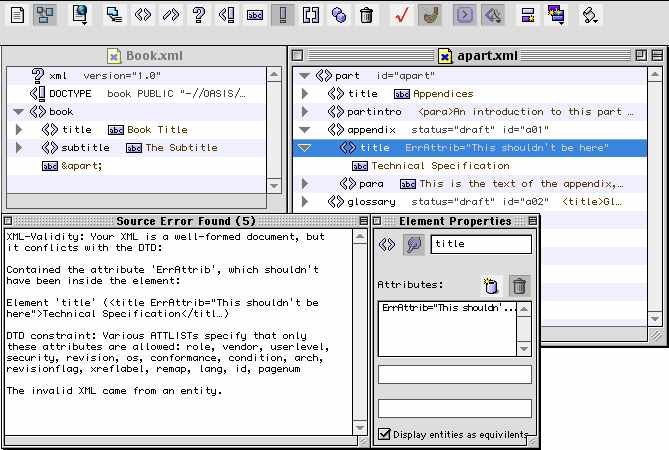The width and height of the screenshot is (669, 450).
Task: Expand the para element in apart.xml
Action: [305, 184]
